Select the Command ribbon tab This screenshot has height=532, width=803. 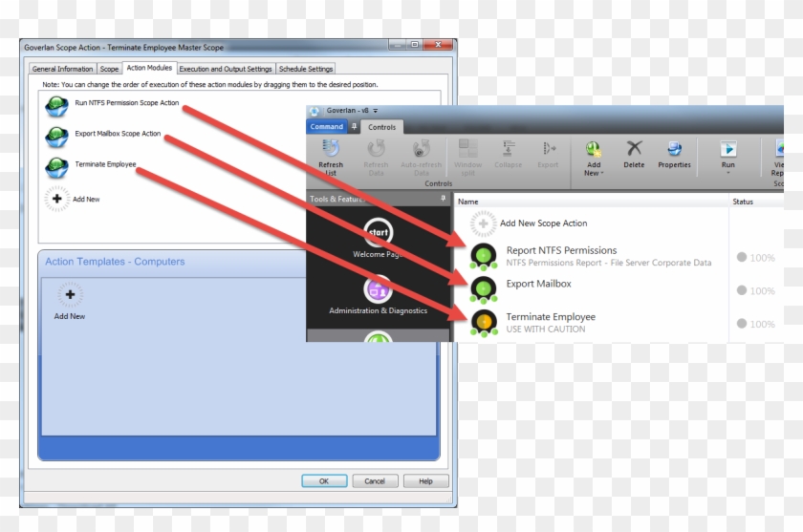tap(327, 126)
